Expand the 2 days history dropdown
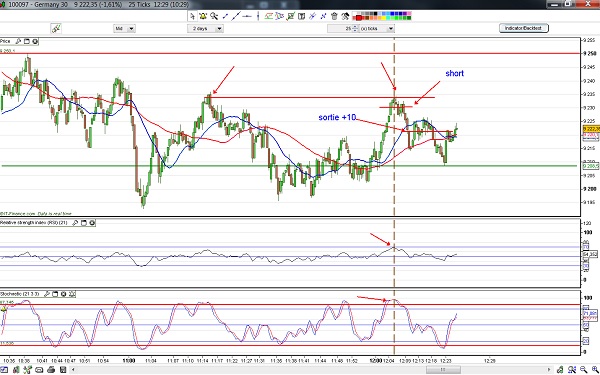600x375 pixels. pos(219,28)
